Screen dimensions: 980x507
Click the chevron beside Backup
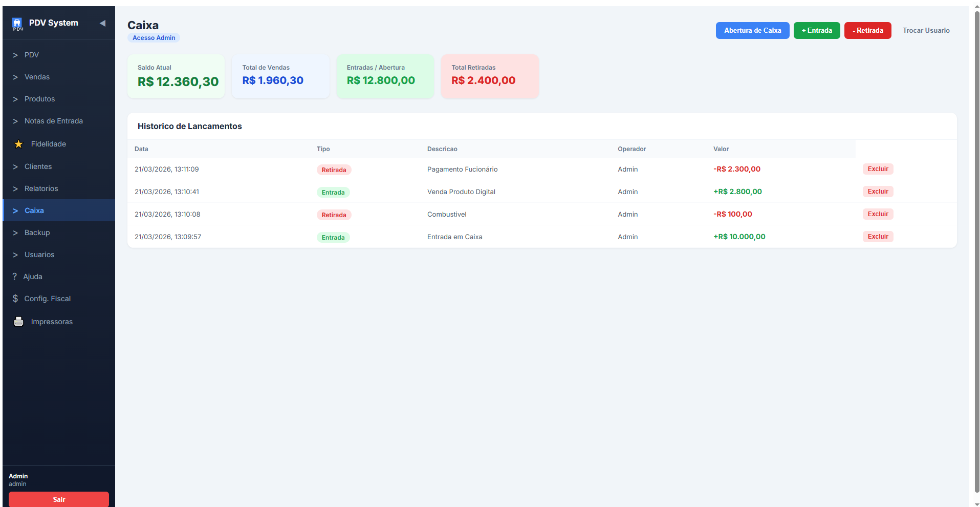tap(15, 233)
